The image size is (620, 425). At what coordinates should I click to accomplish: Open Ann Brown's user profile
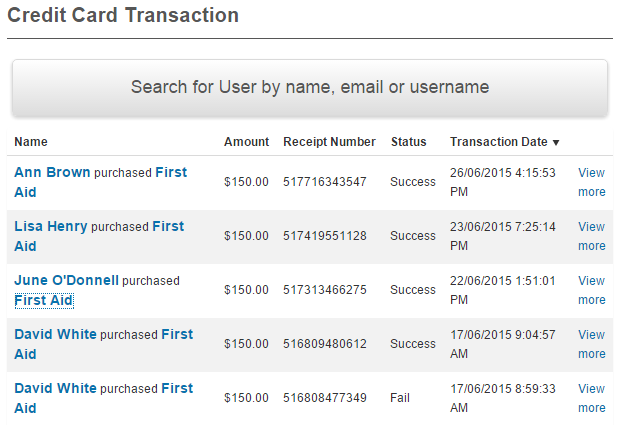tap(52, 172)
